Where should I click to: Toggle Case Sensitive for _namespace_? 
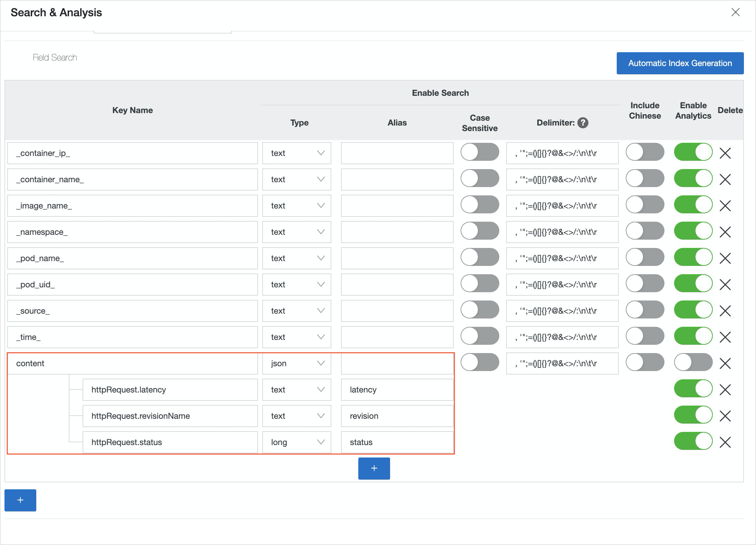[480, 231]
